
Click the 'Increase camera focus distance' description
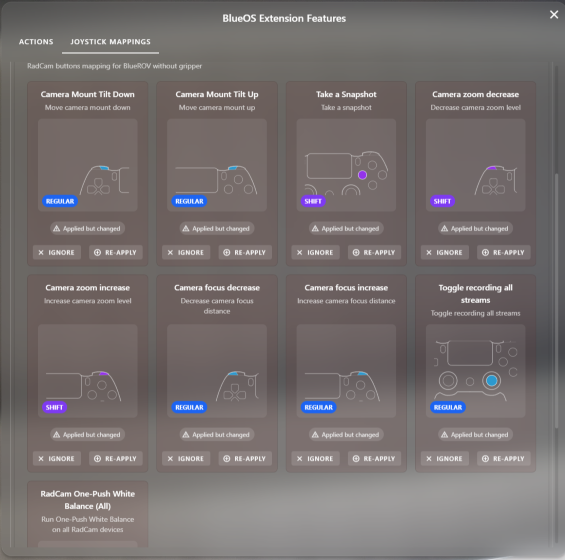pos(346,301)
